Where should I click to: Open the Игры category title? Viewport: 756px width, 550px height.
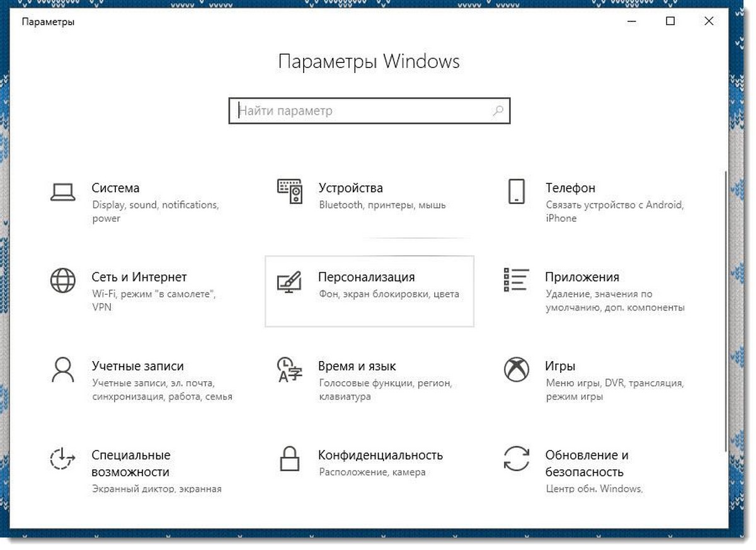[560, 366]
